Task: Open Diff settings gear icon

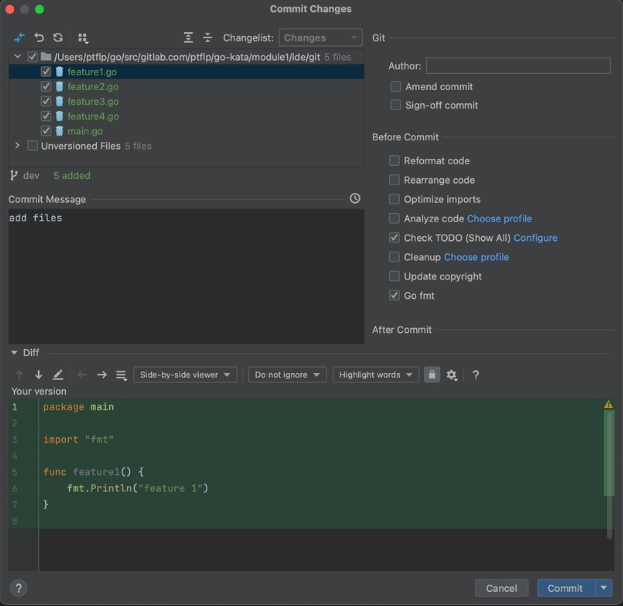Action: click(452, 375)
